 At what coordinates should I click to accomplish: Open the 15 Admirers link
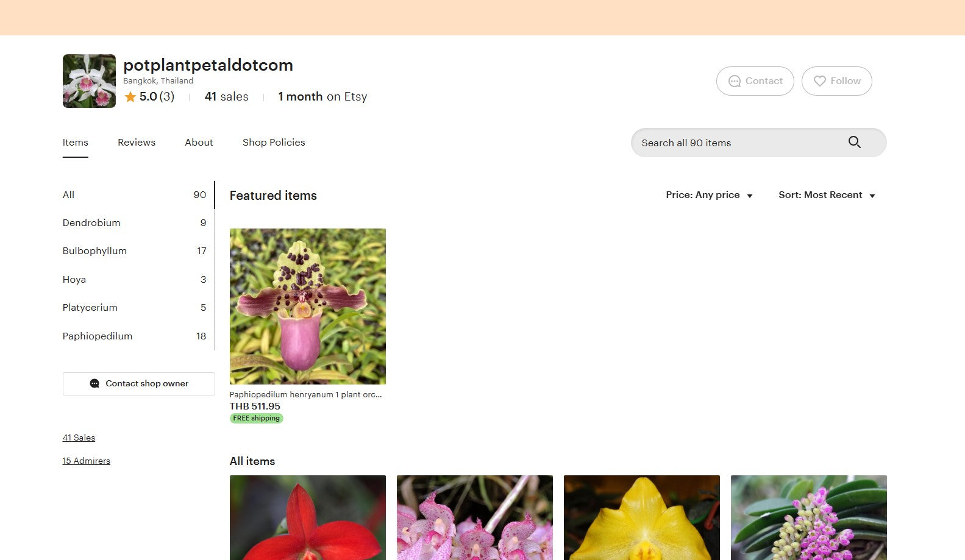pyautogui.click(x=86, y=461)
